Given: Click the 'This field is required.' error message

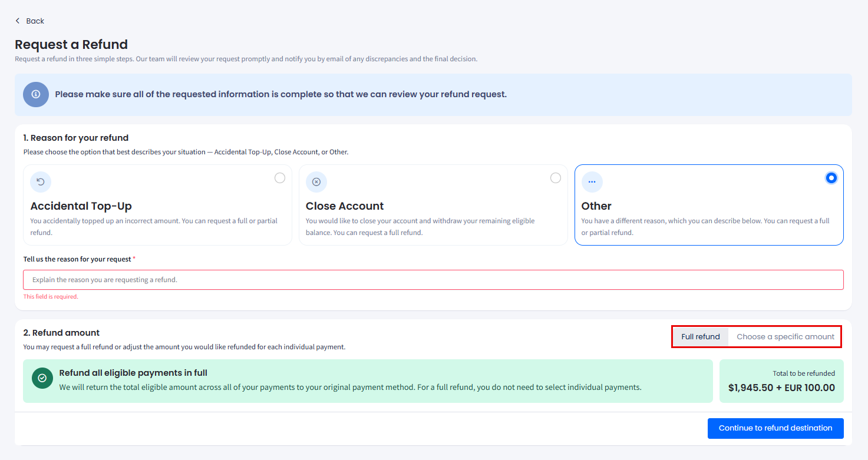Looking at the screenshot, I should click(51, 297).
